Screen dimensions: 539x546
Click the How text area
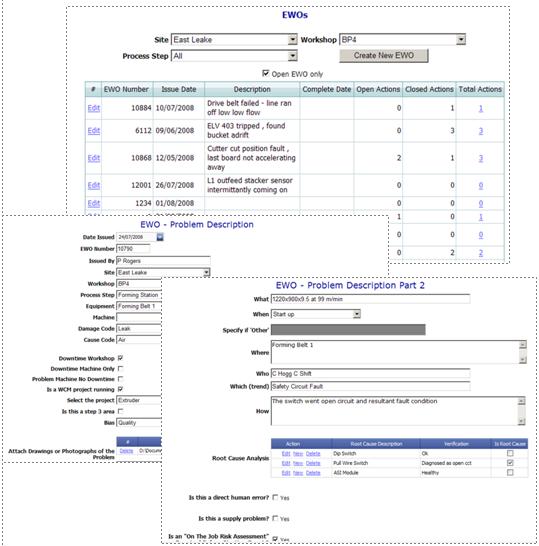(395, 411)
